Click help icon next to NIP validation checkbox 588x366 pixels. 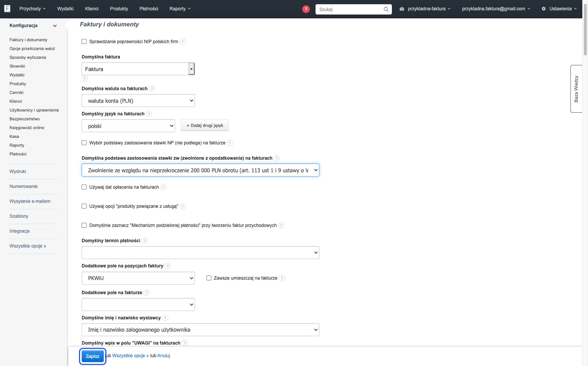point(183,42)
